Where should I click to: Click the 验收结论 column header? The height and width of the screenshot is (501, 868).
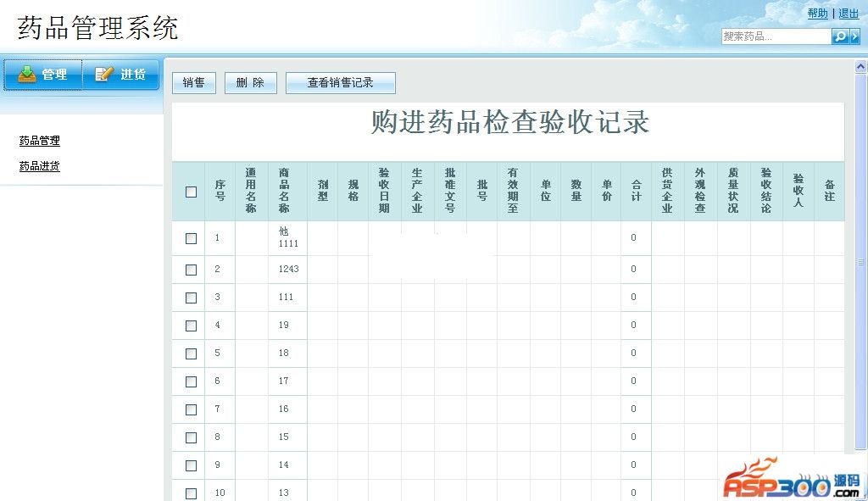click(x=766, y=191)
